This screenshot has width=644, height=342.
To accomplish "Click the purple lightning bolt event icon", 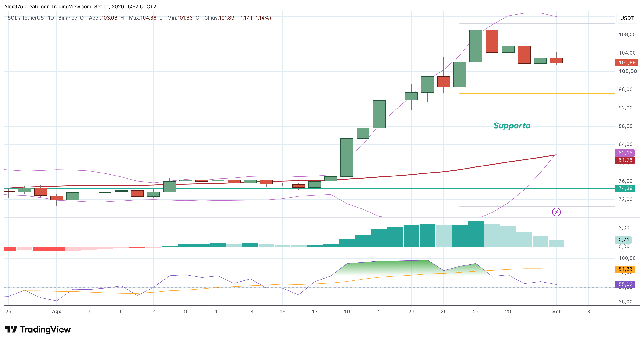I will (x=556, y=212).
